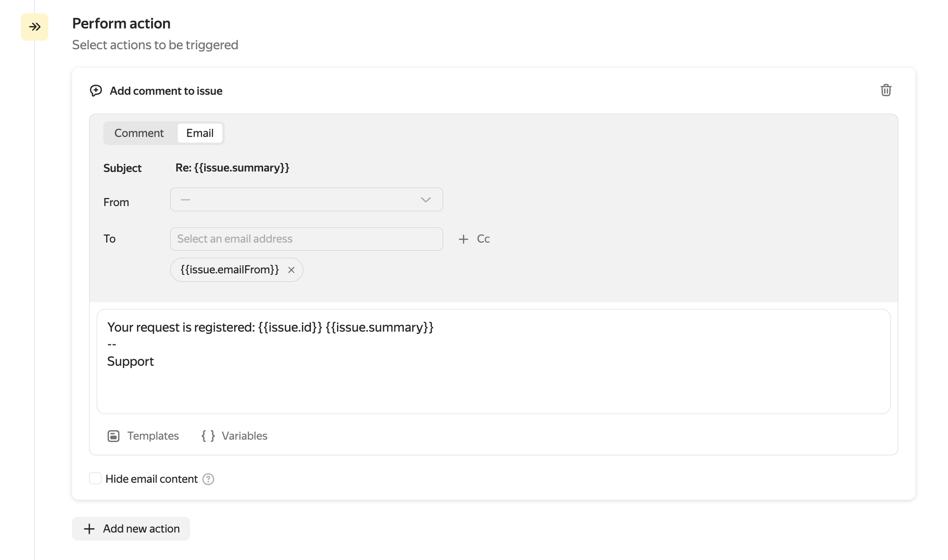Click the plus icon in Add new action
948x560 pixels.
pos(89,529)
